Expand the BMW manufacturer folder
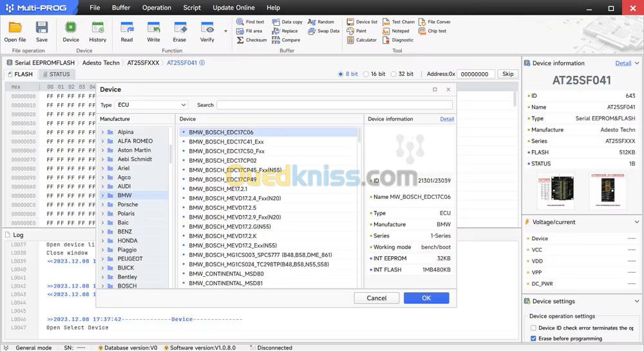 (102, 196)
